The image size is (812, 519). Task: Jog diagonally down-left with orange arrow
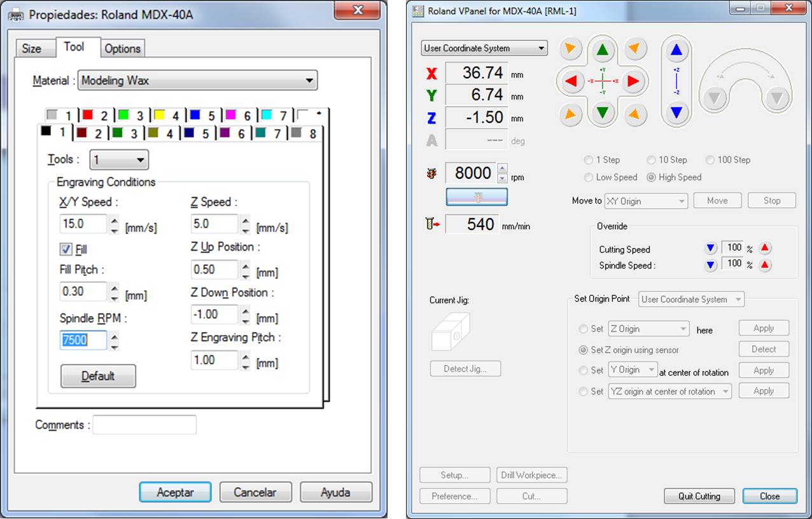571,114
